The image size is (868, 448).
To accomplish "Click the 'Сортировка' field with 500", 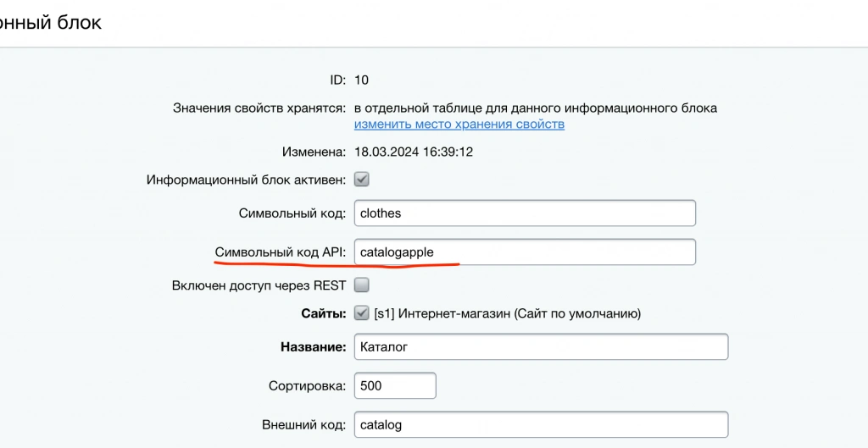I will [x=395, y=385].
